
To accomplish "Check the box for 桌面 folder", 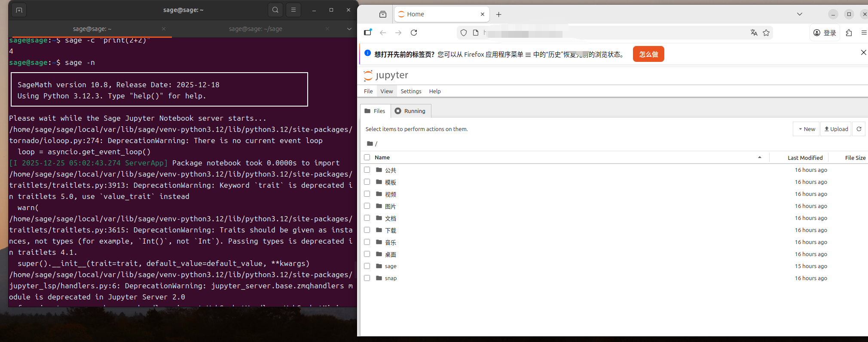I will (x=367, y=254).
